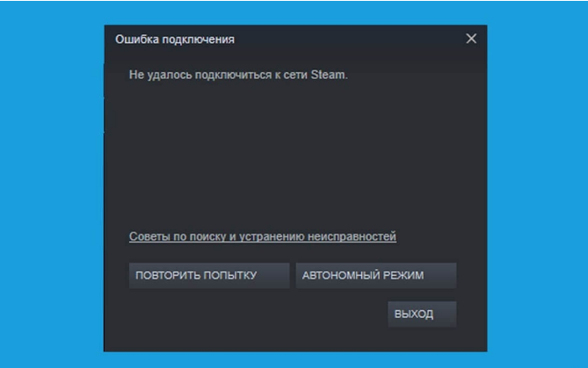Click the ПОВТОРИТЬ ПОПЫТКУ button
The width and height of the screenshot is (588, 368).
(x=209, y=276)
